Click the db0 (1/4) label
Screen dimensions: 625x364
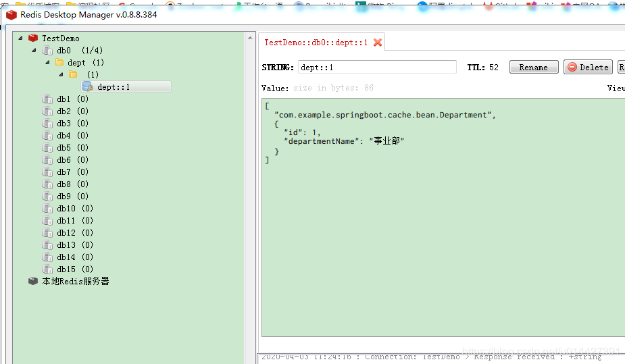pos(80,51)
